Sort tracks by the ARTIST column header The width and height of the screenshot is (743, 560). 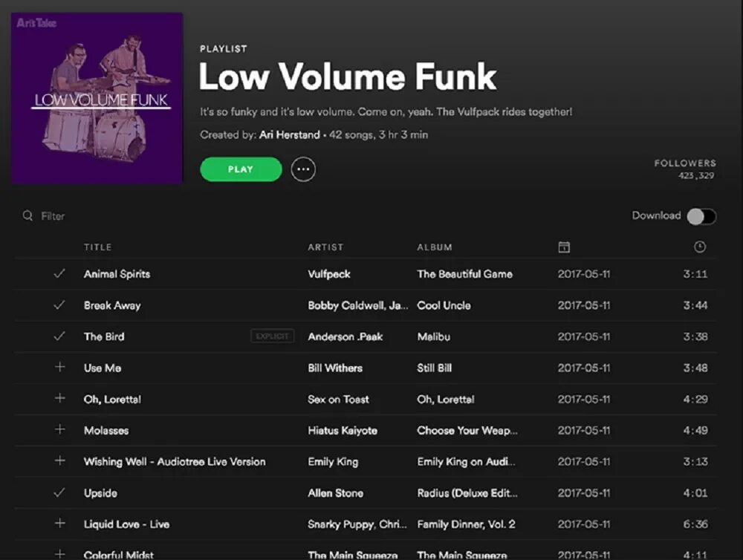coord(325,247)
